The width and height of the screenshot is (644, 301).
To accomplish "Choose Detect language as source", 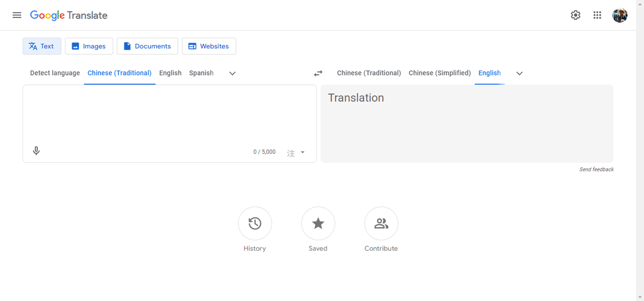I will (55, 73).
